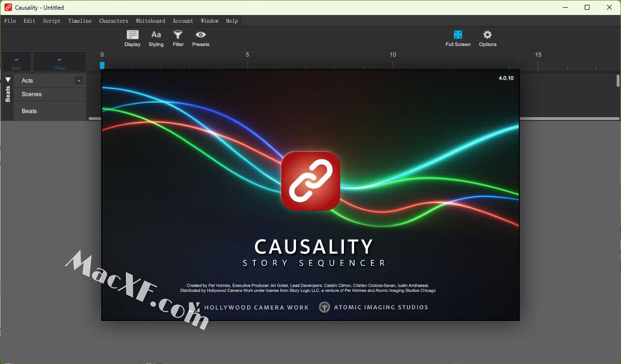Viewport: 621px width, 364px height.
Task: Click the ATOMIC IMAGING STUDIOS text
Action: (x=381, y=307)
